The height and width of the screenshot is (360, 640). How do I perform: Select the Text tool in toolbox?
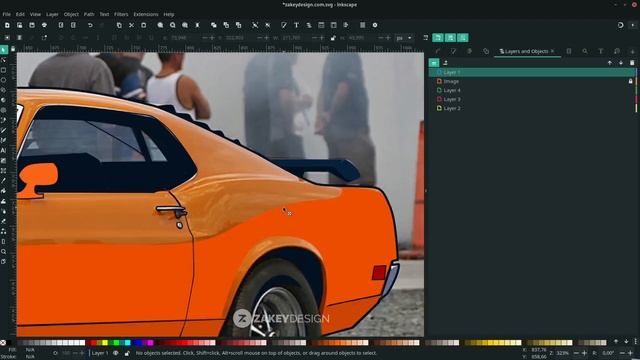[4, 151]
